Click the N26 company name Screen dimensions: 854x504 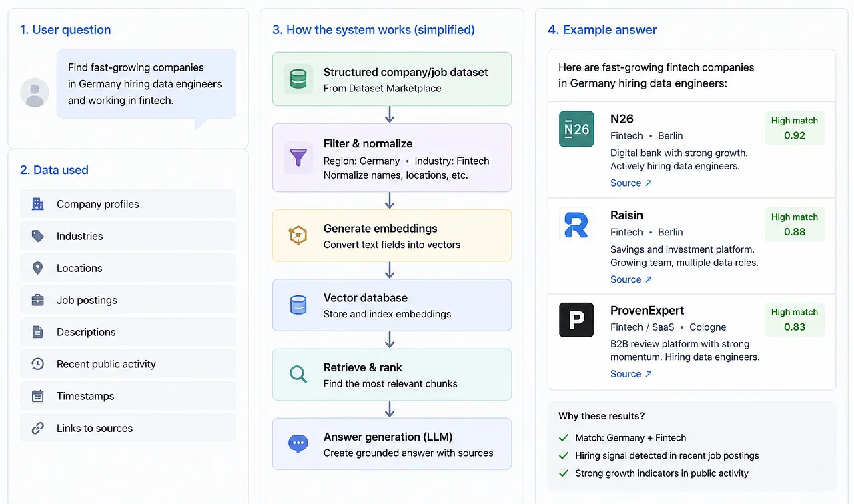(622, 119)
